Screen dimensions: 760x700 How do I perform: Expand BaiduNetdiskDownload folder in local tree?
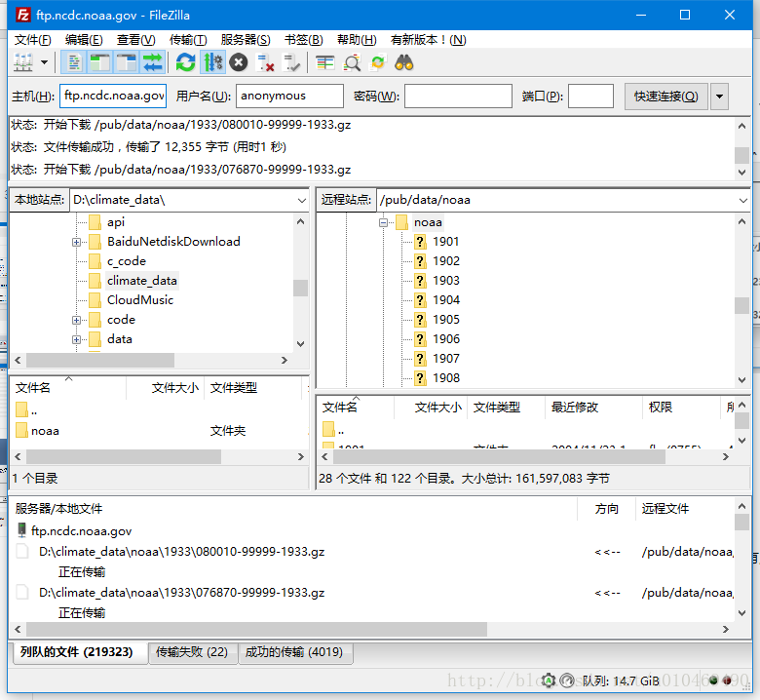point(77,242)
